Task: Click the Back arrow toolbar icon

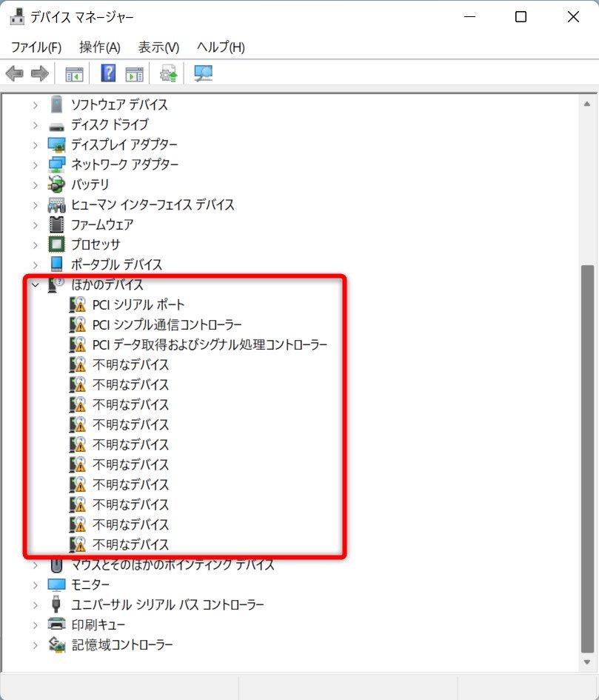Action: pyautogui.click(x=14, y=73)
